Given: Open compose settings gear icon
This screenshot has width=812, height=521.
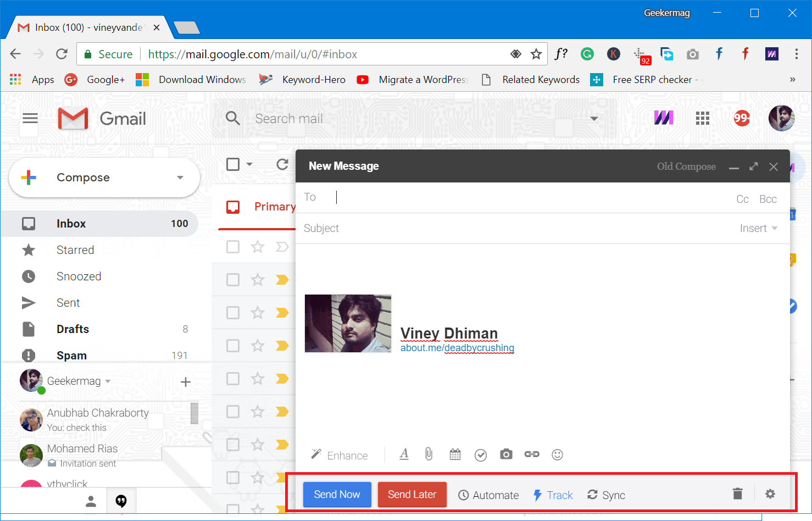Looking at the screenshot, I should [770, 494].
